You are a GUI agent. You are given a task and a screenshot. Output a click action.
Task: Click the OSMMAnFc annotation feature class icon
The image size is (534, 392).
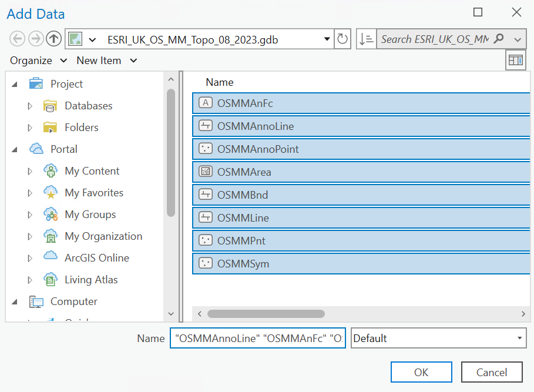coord(206,103)
